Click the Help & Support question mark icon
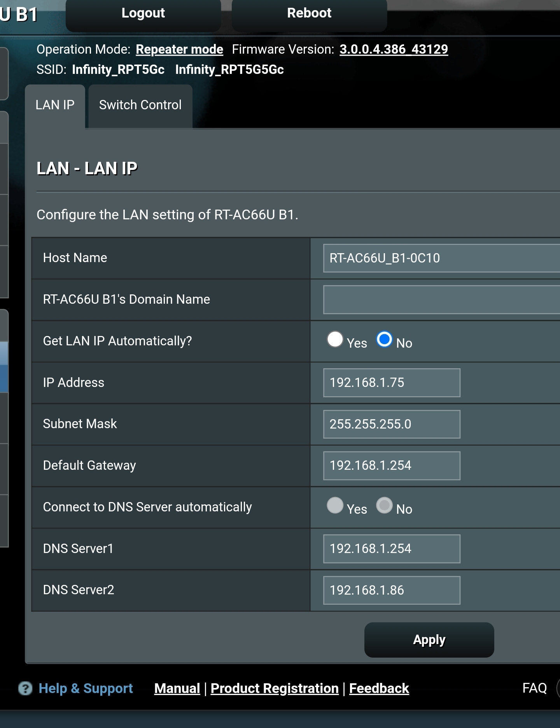Viewport: 560px width, 728px height. tap(25, 688)
